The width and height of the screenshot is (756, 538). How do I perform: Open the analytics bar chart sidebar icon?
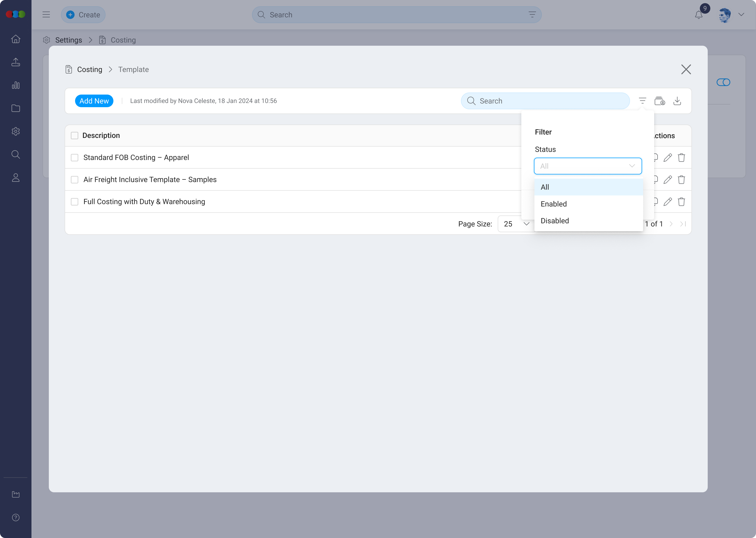[15, 85]
